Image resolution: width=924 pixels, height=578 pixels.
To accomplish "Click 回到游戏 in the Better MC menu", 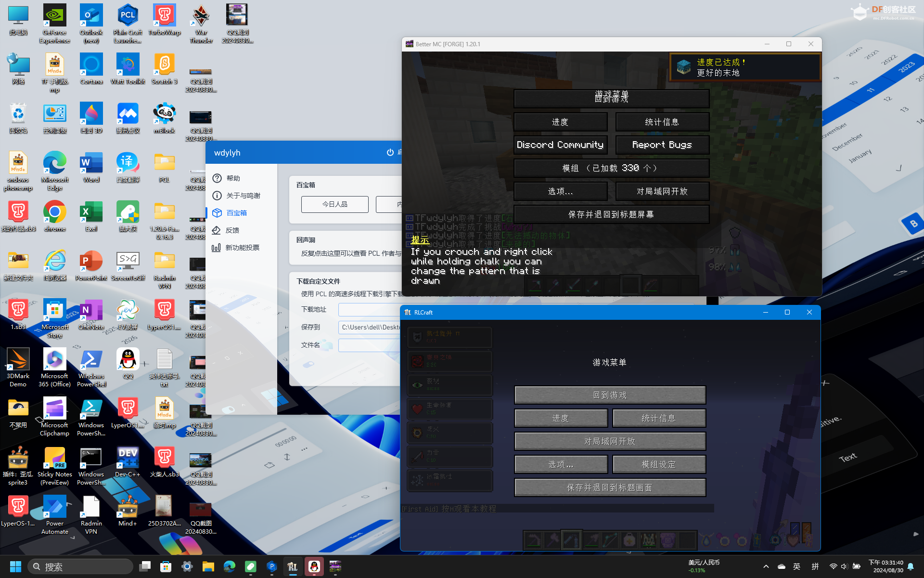I will 611,98.
